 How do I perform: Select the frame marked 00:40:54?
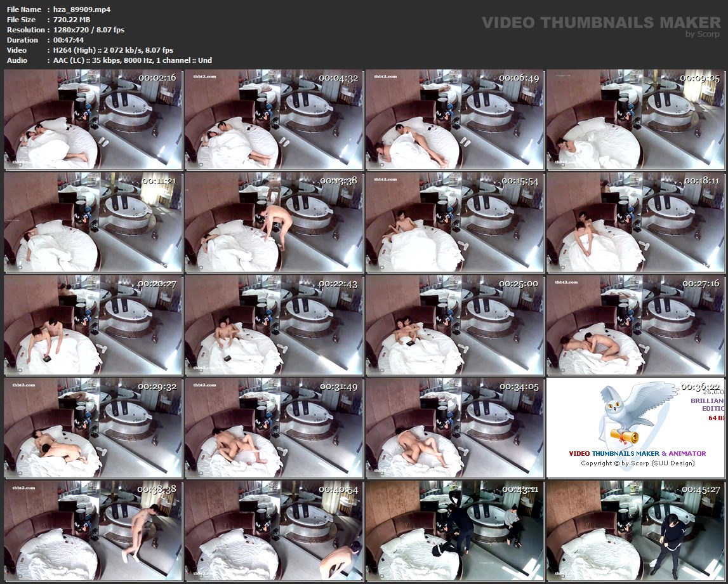[x=274, y=531]
